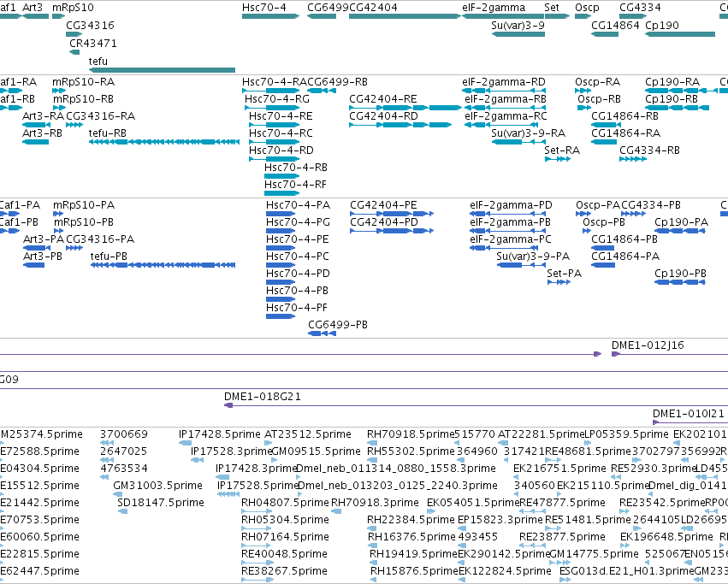Click the Cp190 gene bar
728x584 pixels.
680,34
